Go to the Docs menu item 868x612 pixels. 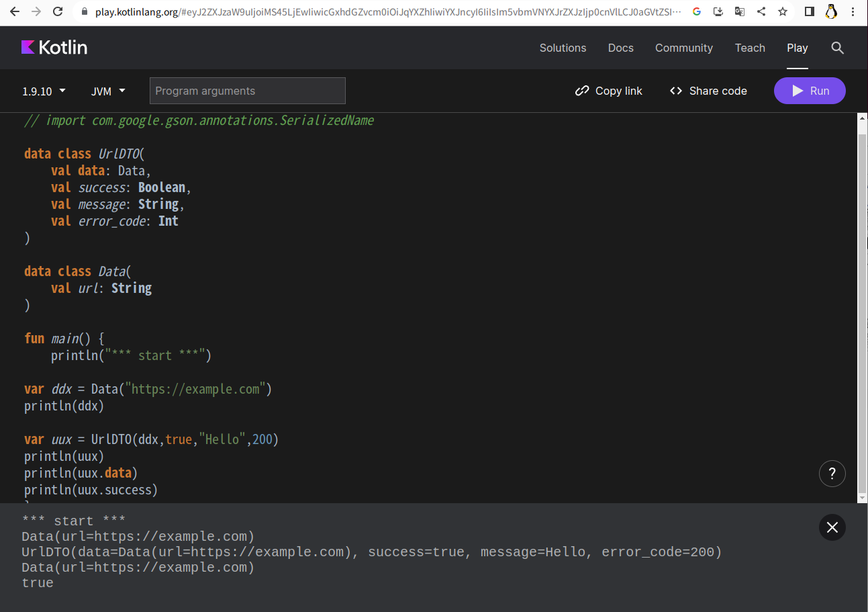620,48
